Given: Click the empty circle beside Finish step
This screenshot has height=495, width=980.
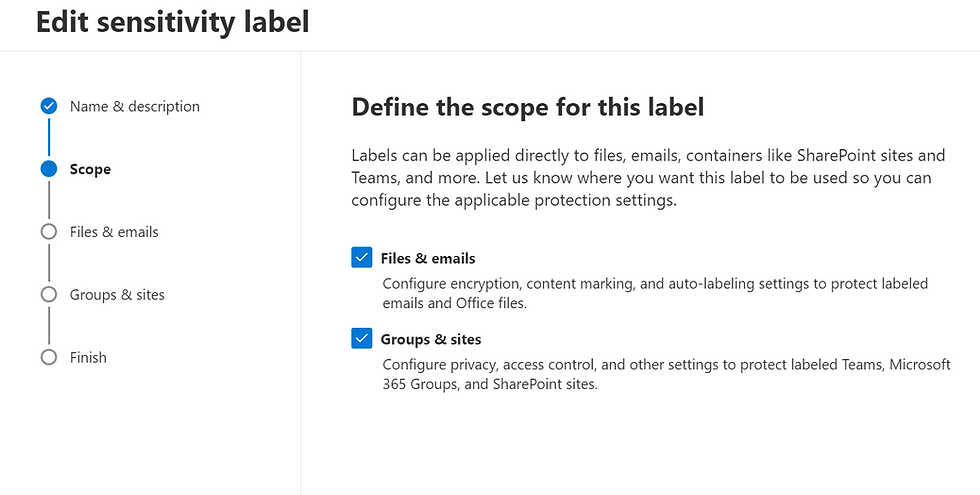Looking at the screenshot, I should (x=49, y=358).
